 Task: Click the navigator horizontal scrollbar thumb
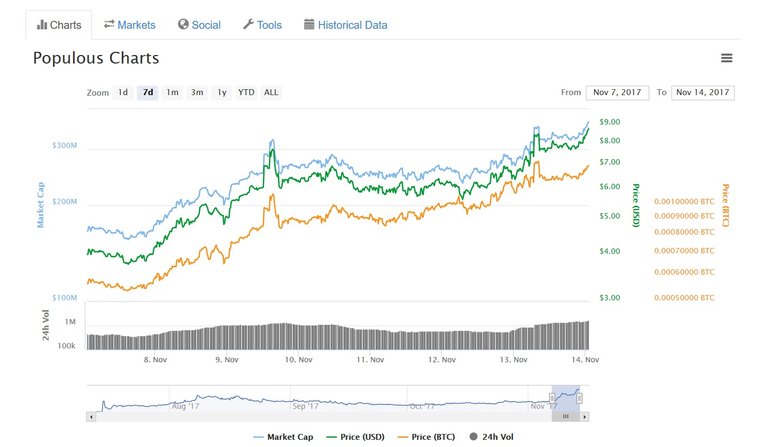pyautogui.click(x=565, y=415)
